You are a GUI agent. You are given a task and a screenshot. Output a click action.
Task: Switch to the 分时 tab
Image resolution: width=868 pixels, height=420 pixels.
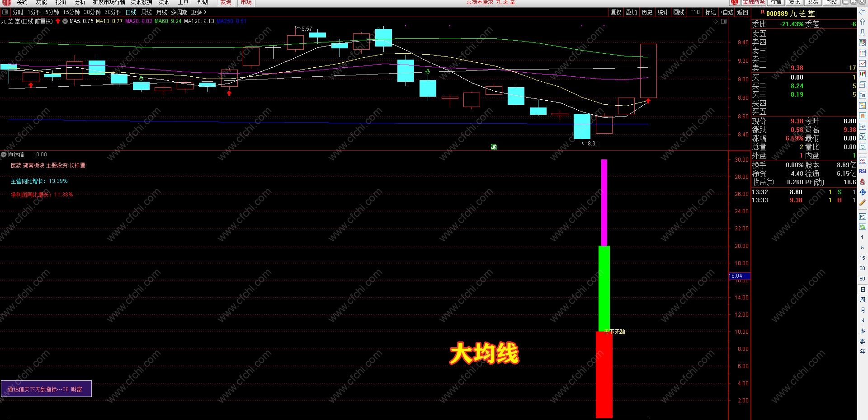18,12
